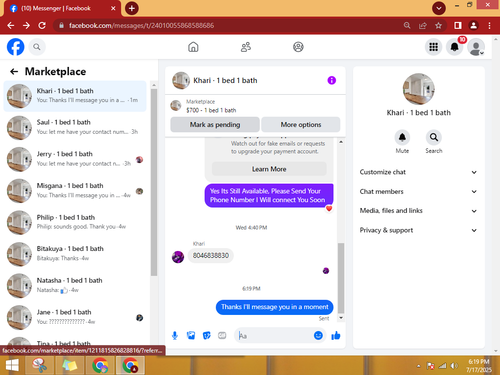Open the emoji picker smiley
Screen dimensions: 500x375
318,335
